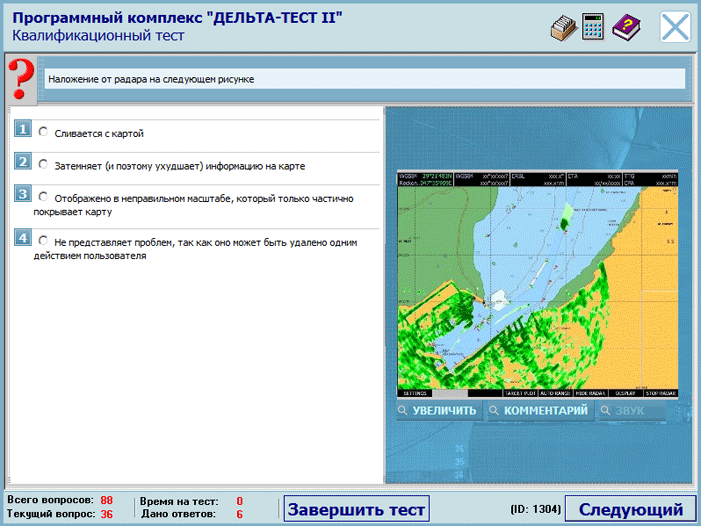This screenshot has height=526, width=701.
Task: Click the radar chart image thumbnail
Action: click(x=537, y=283)
